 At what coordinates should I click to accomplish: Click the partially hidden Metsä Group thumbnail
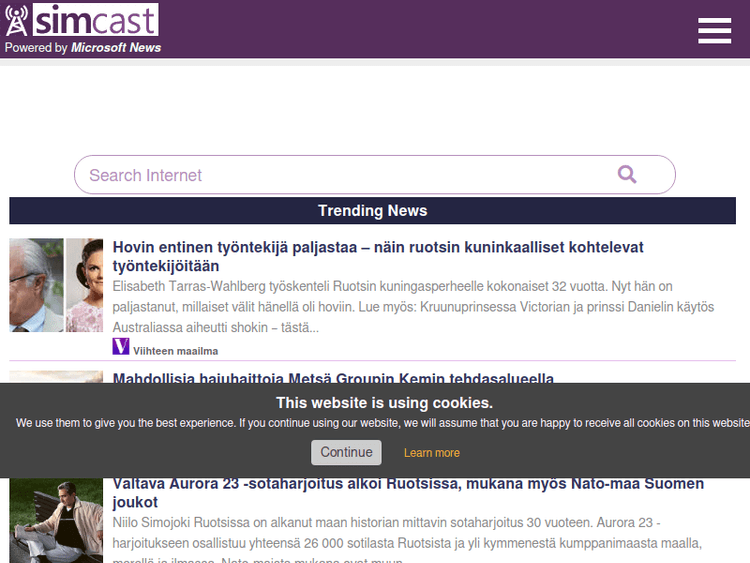pos(56,377)
